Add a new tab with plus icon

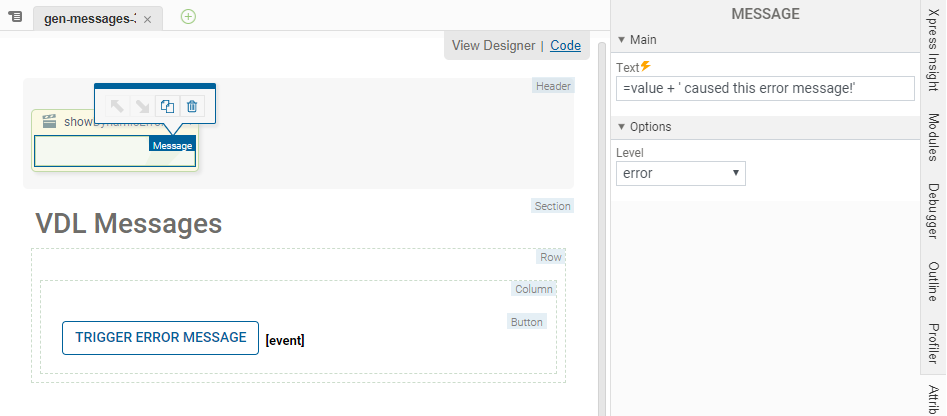188,17
